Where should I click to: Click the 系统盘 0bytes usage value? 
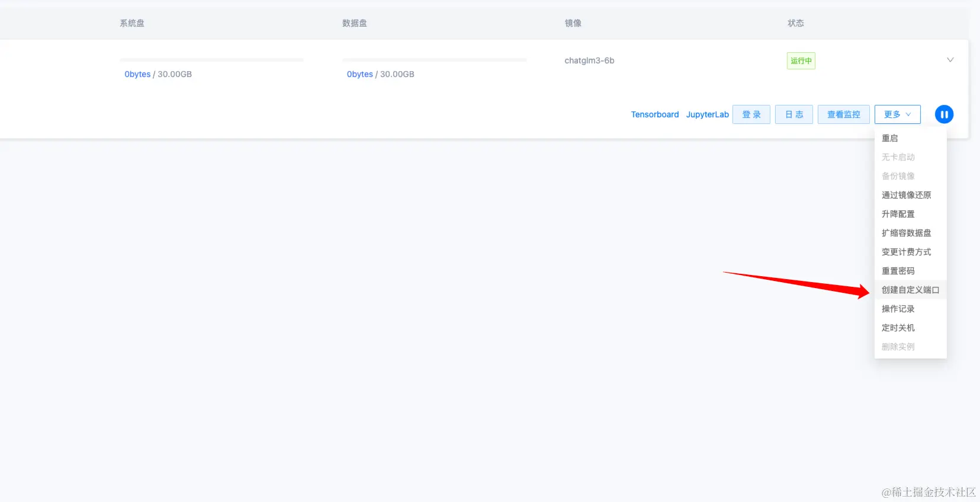point(137,74)
